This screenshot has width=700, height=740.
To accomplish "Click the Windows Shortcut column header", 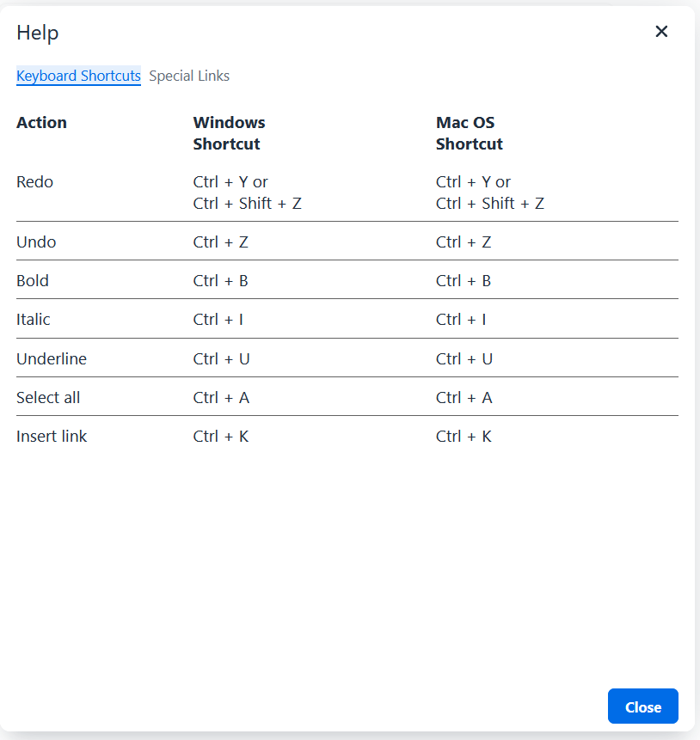I will pos(229,133).
